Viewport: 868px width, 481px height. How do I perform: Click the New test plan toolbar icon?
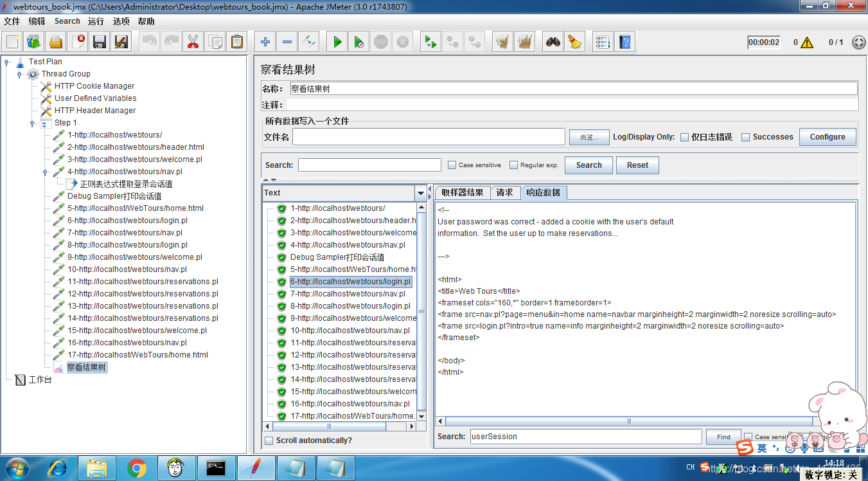12,42
